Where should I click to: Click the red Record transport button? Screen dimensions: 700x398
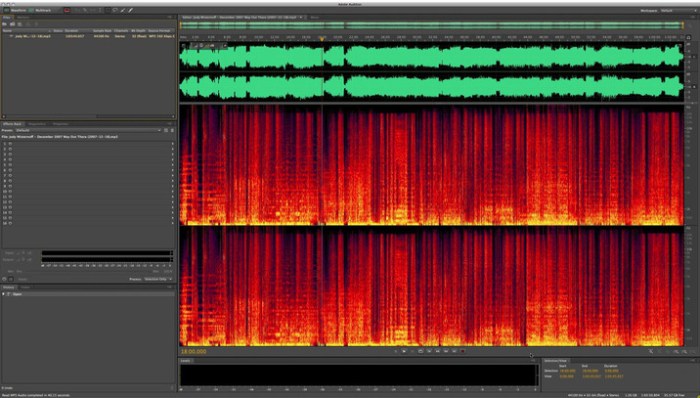point(463,352)
